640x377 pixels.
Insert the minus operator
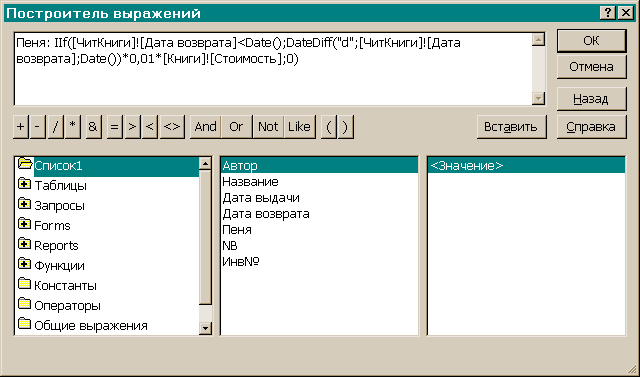tap(38, 127)
